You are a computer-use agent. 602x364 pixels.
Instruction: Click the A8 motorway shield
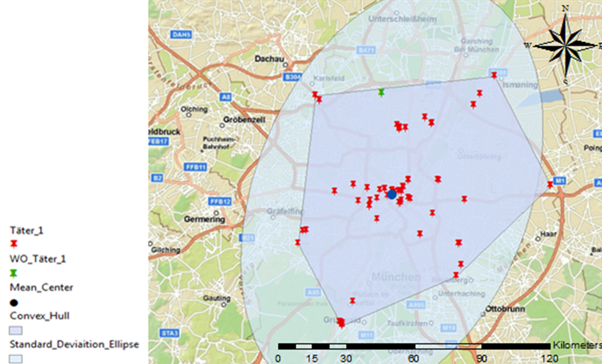point(225,97)
